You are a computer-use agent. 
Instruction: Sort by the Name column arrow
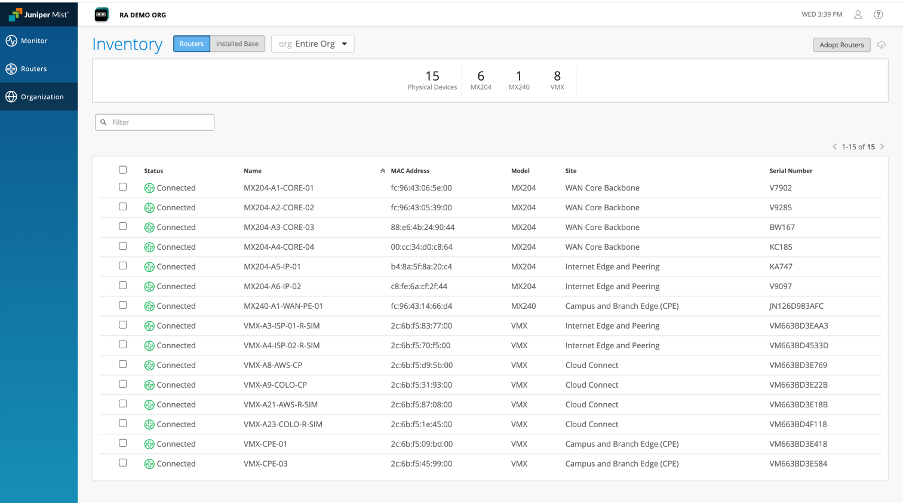(x=383, y=171)
